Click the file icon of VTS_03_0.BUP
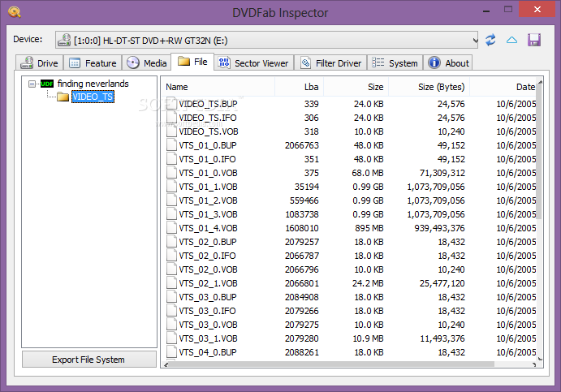The width and height of the screenshot is (561, 392). [x=172, y=297]
